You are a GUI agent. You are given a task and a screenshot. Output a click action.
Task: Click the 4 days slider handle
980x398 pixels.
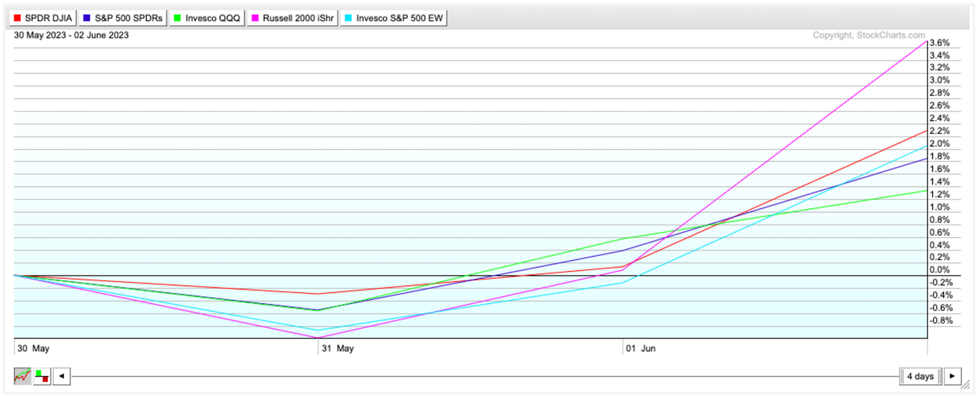pos(920,376)
